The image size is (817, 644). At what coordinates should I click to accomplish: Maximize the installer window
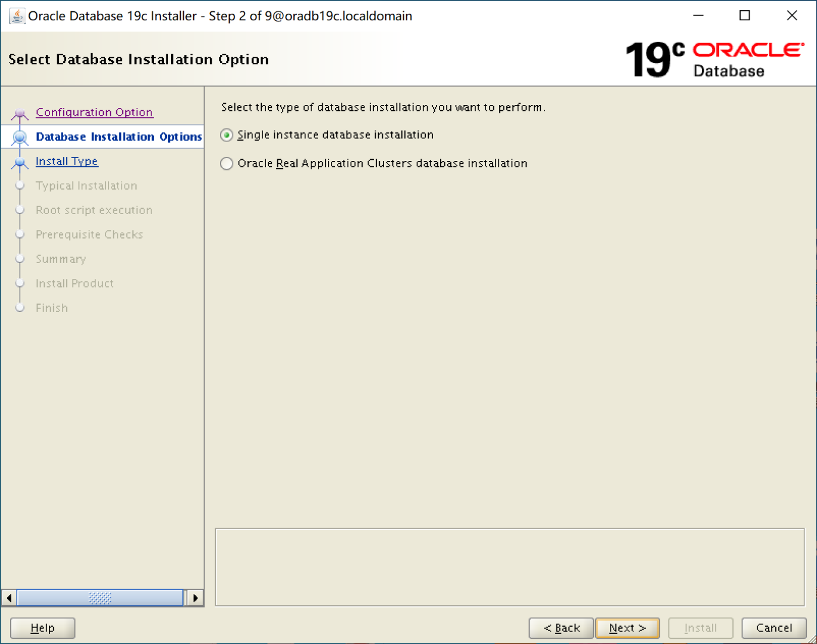[x=745, y=16]
